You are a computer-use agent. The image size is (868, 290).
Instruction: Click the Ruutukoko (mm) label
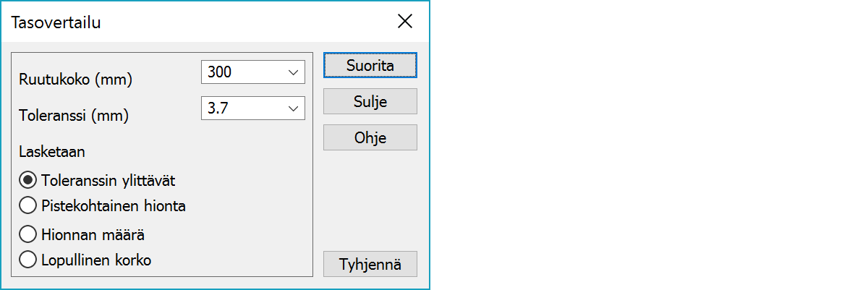coord(76,80)
